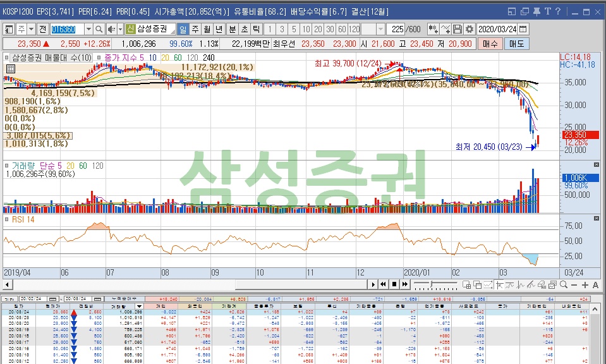Click the A text tool icon below chart

(x=595, y=285)
